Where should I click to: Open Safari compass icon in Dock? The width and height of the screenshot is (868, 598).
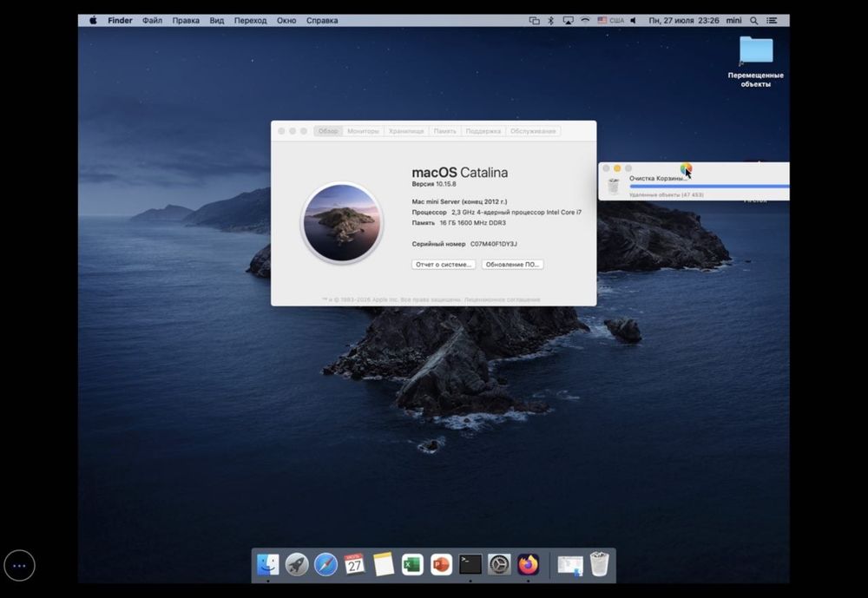(x=325, y=565)
